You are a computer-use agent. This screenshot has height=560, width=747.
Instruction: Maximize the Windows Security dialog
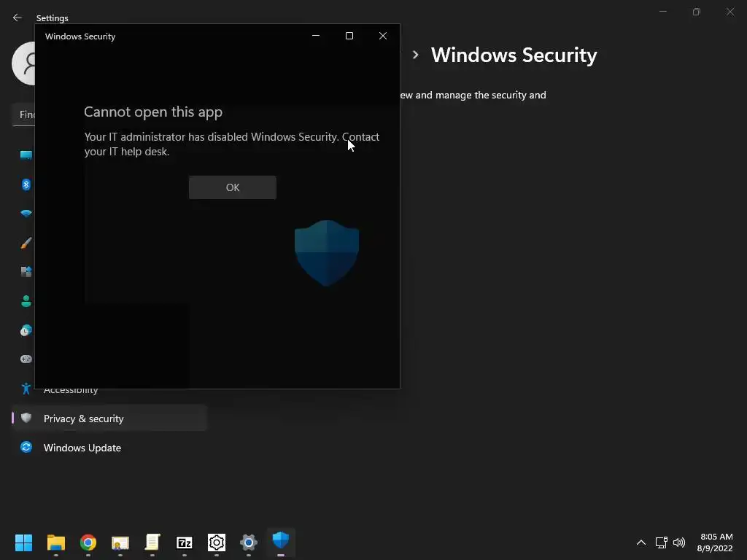click(x=349, y=36)
